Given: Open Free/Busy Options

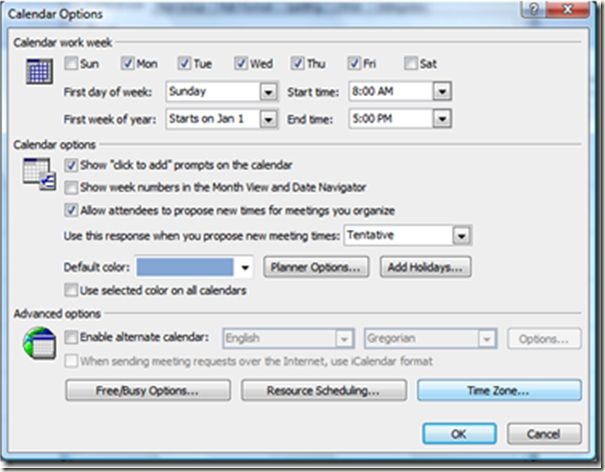Looking at the screenshot, I should tap(148, 391).
